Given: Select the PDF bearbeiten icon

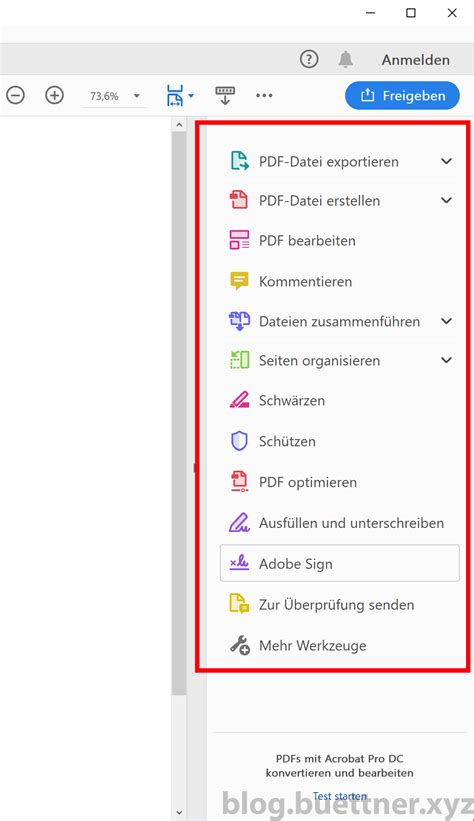Looking at the screenshot, I should pyautogui.click(x=239, y=240).
